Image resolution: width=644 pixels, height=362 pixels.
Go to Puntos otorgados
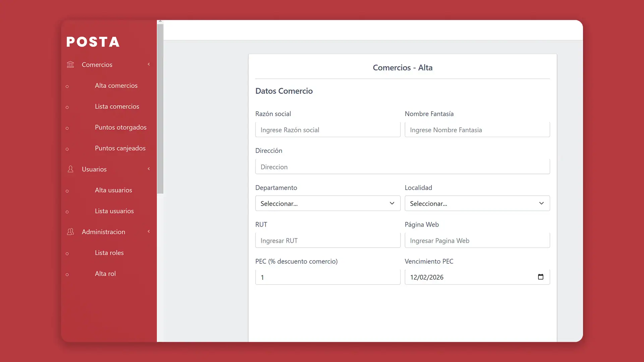[x=121, y=127]
